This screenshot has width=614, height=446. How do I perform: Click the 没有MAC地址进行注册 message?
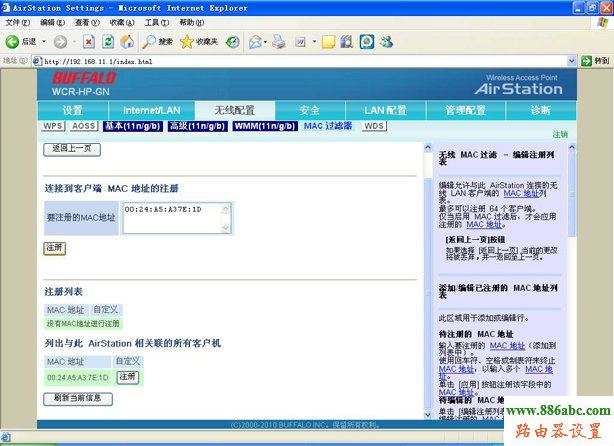tap(83, 323)
